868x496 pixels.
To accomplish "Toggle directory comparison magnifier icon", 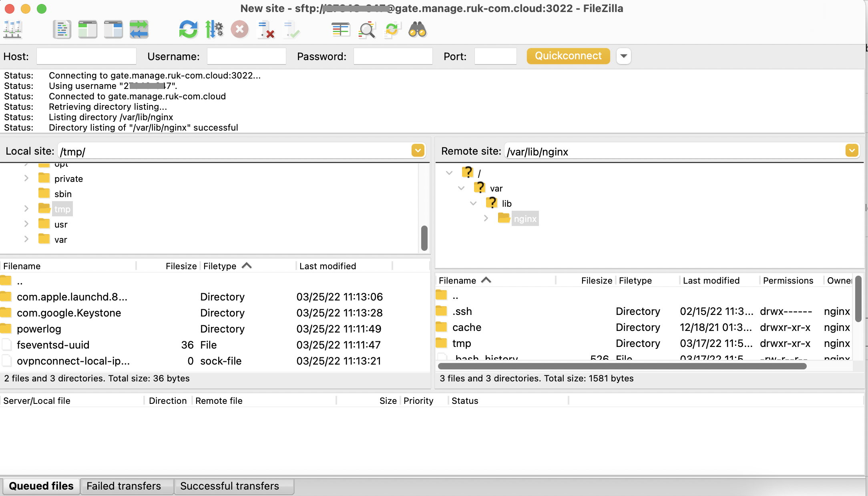I will 367,30.
